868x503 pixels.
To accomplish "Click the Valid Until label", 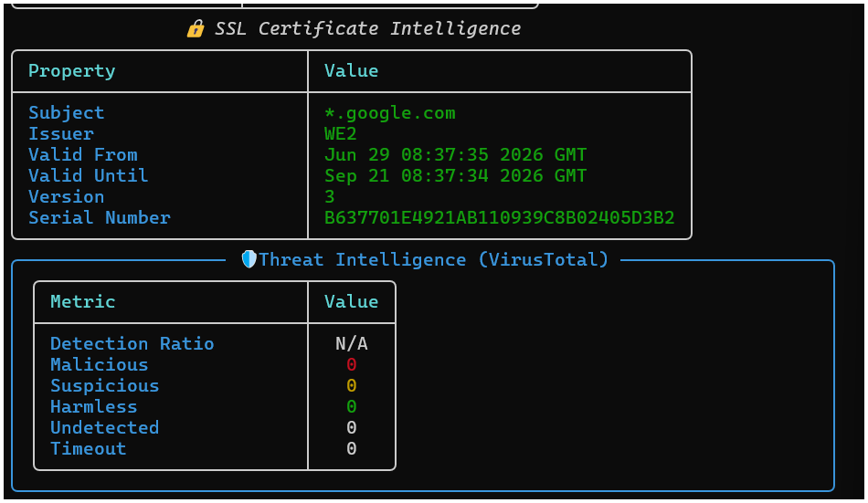I will point(88,175).
